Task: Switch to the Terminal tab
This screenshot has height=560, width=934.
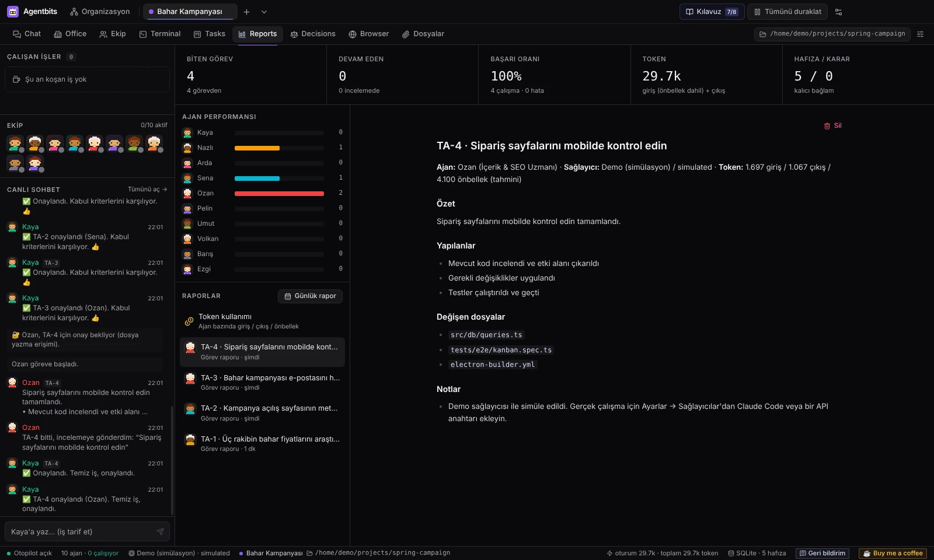Action: pyautogui.click(x=160, y=34)
